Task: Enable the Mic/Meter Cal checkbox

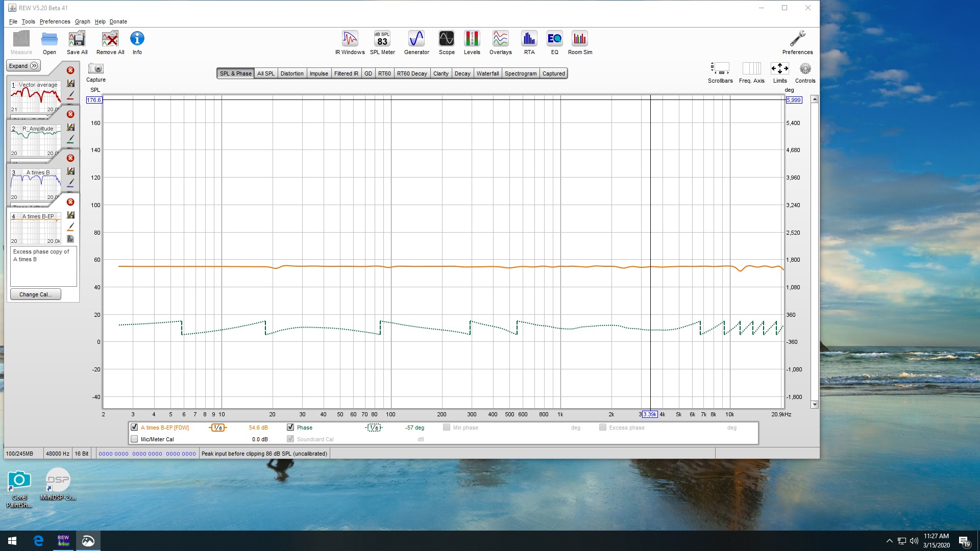Action: [x=134, y=439]
